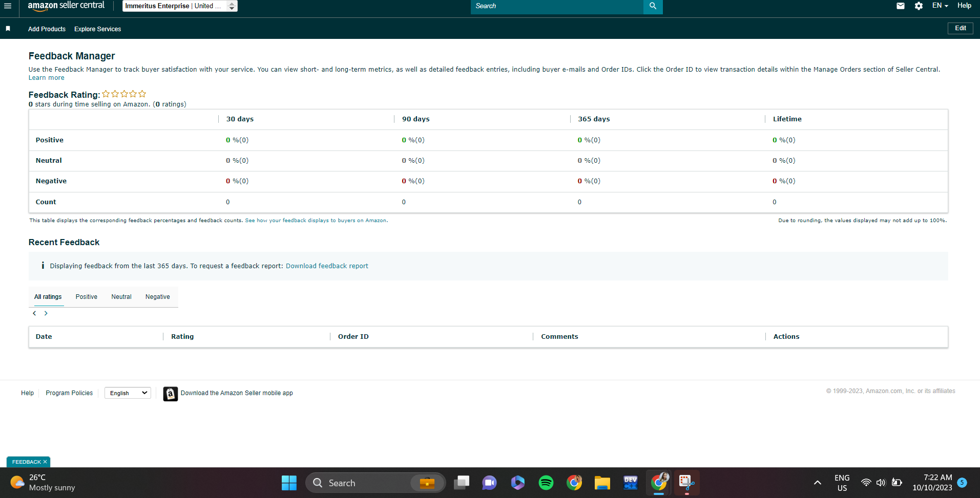Screen dimensions: 980x498
Task: Open the Dev Home taskbar icon
Action: tap(631, 483)
